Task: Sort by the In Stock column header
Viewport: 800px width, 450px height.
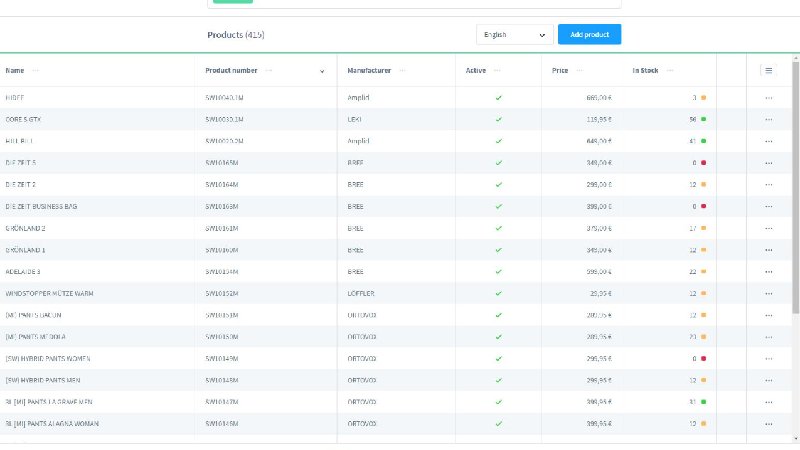Action: click(x=645, y=70)
